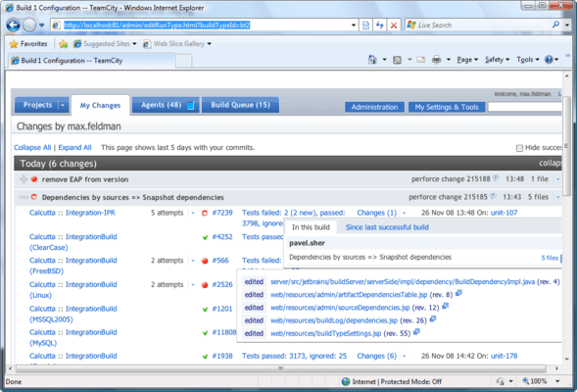Click Collapse All link
This screenshot has height=392, width=577.
tap(32, 148)
